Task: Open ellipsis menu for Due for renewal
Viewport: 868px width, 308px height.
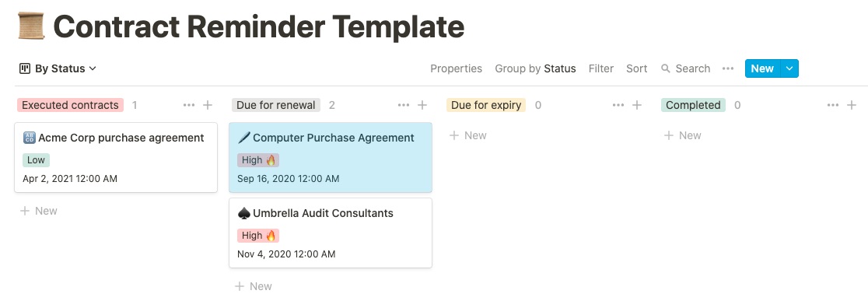Action: pyautogui.click(x=404, y=105)
